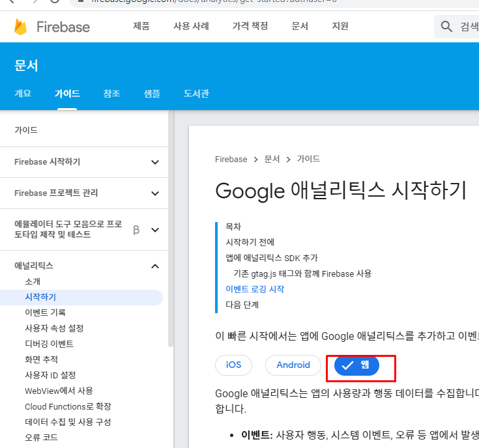479x448 pixels.
Task: Open the 문서 top navigation item
Action: (300, 26)
